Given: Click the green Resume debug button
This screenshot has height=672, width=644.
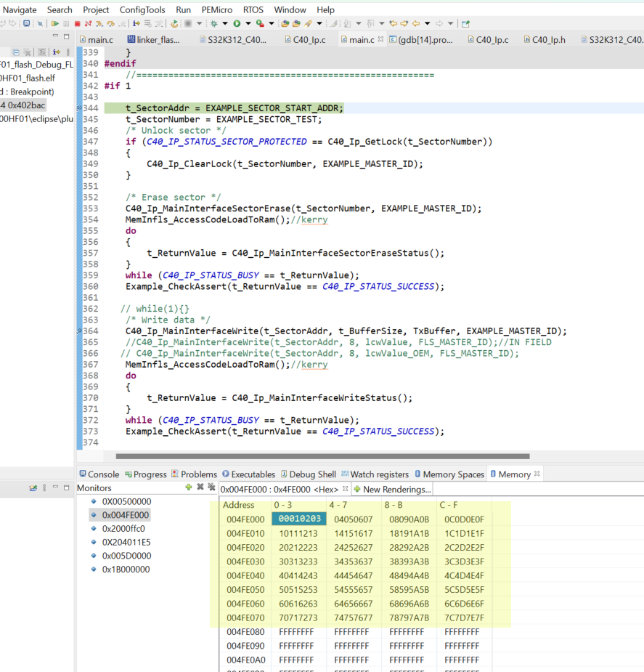Looking at the screenshot, I should pyautogui.click(x=55, y=23).
